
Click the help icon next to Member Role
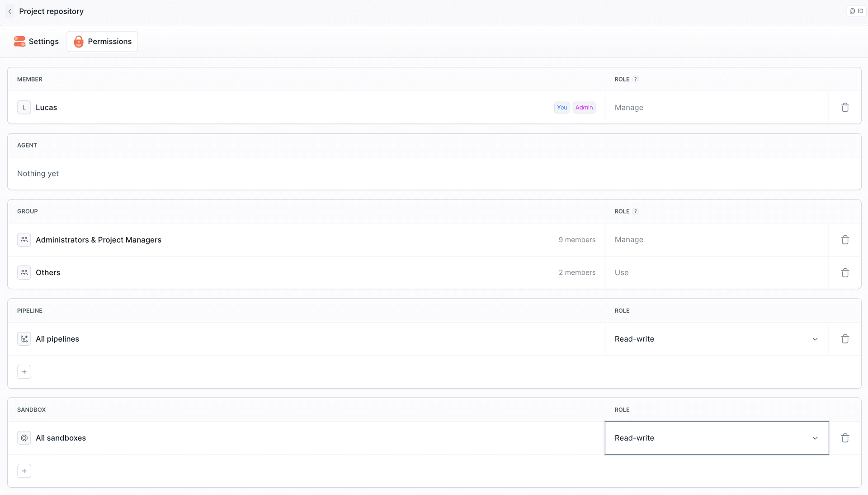coord(636,79)
